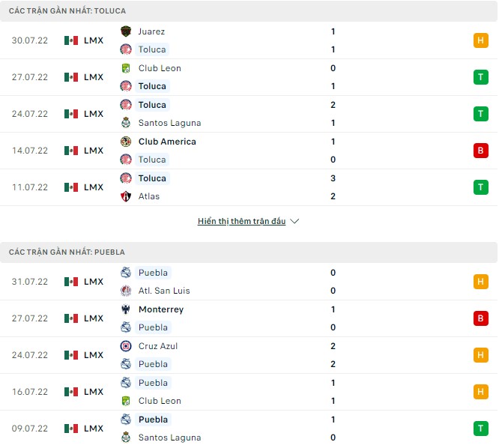Click orange H badge for Juarez vs Toluca
This screenshot has height=448, width=502.
point(480,40)
